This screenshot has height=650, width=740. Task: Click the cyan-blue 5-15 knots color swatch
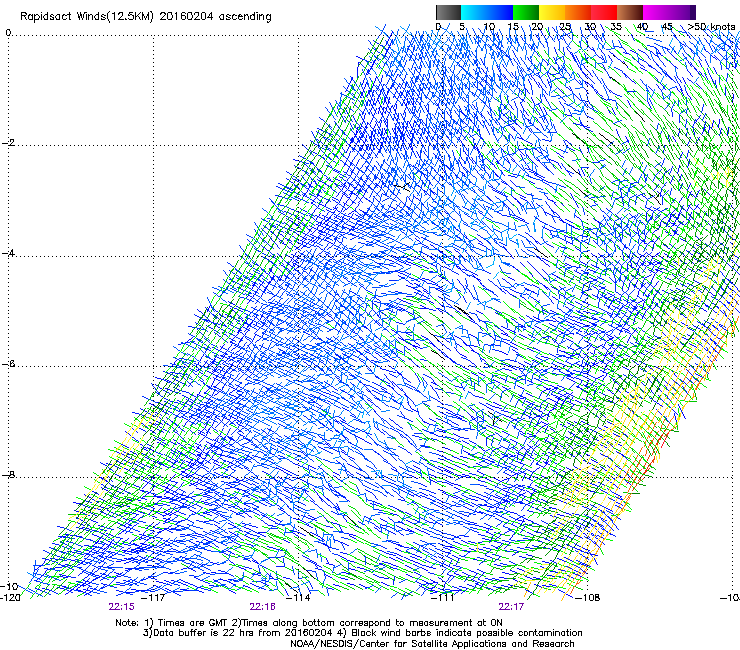click(x=487, y=12)
